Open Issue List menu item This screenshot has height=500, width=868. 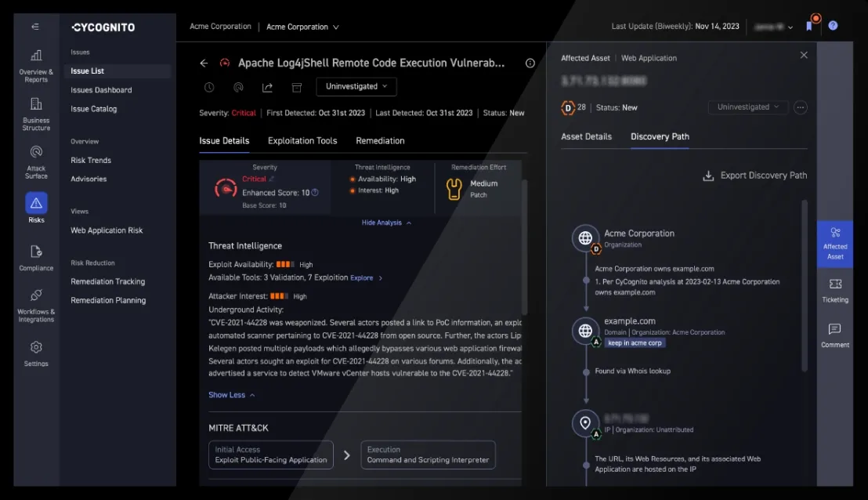click(118, 71)
